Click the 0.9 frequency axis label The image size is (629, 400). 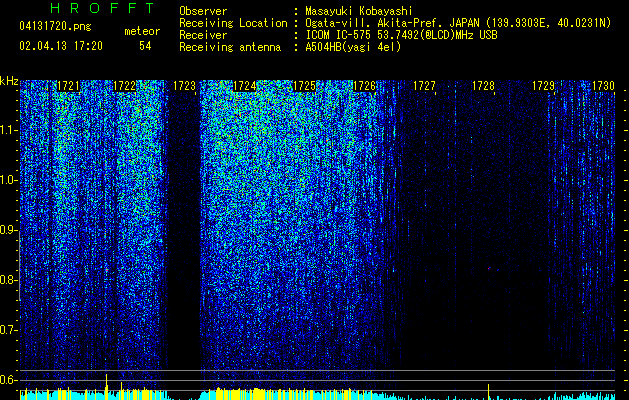(9, 230)
